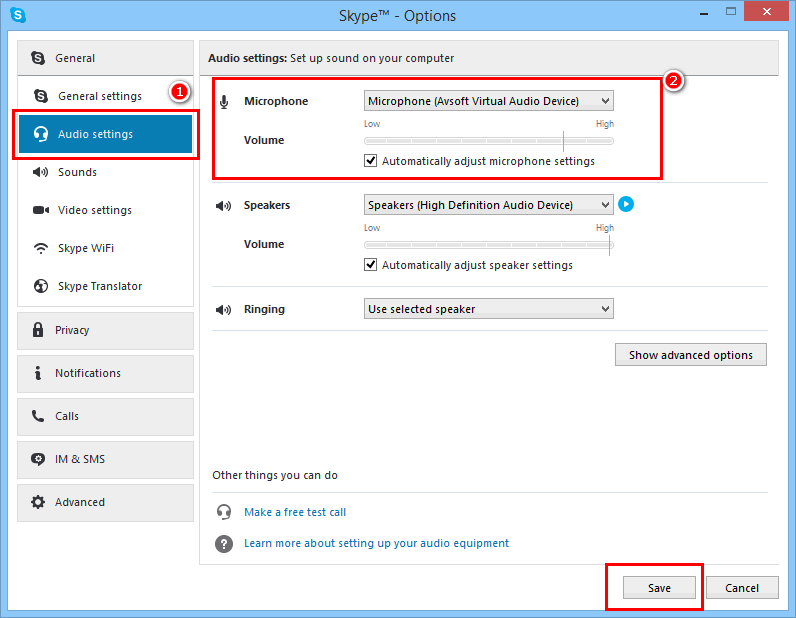
Task: Minimize the Skype Options window
Action: click(704, 13)
